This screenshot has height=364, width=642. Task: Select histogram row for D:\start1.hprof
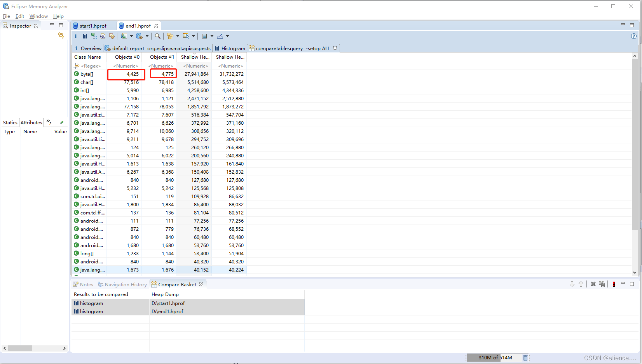coord(188,303)
